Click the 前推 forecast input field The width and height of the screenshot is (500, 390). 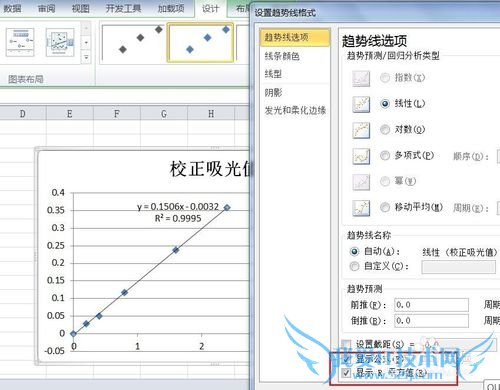[x=431, y=305]
